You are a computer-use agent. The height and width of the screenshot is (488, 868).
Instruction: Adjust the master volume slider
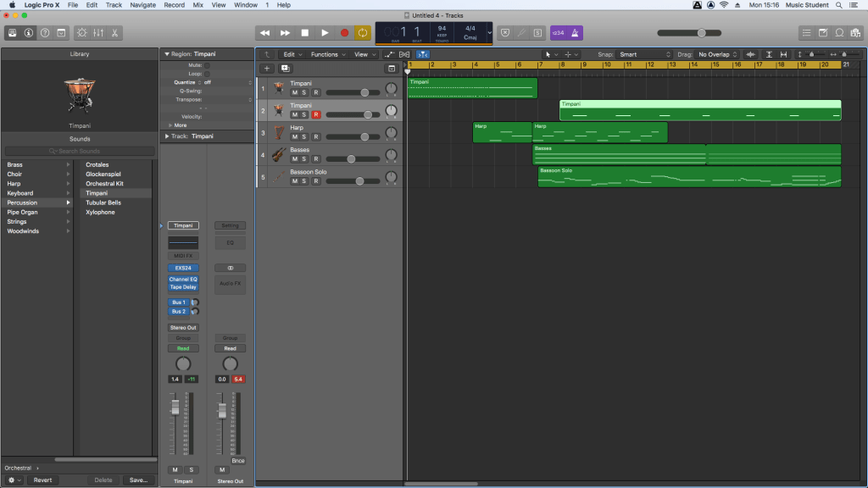tap(701, 33)
